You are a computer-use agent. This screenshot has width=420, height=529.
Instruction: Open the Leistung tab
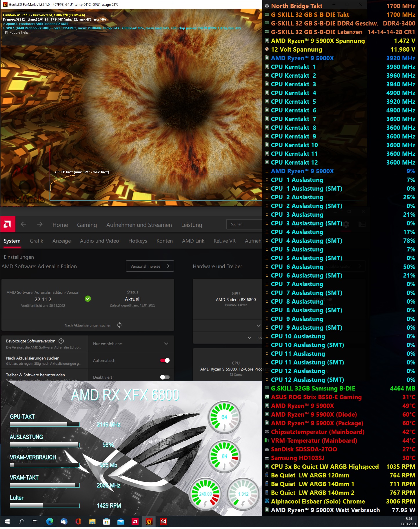[x=192, y=225]
